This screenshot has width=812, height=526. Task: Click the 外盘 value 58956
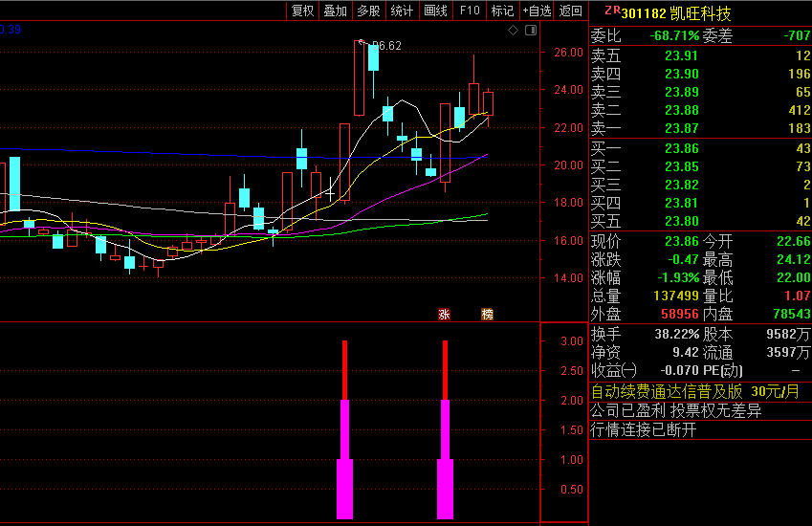[680, 314]
